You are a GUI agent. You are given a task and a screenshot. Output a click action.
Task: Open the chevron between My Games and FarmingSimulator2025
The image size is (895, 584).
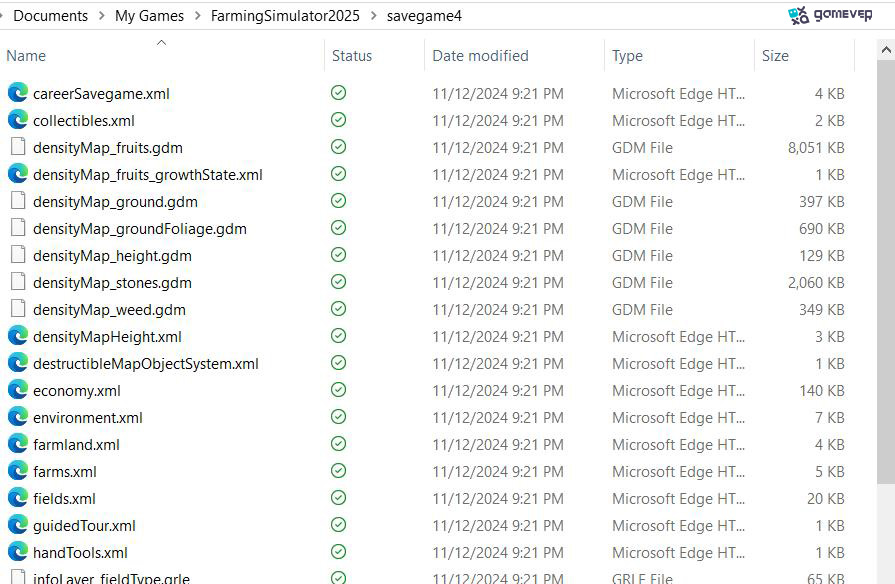click(x=197, y=16)
